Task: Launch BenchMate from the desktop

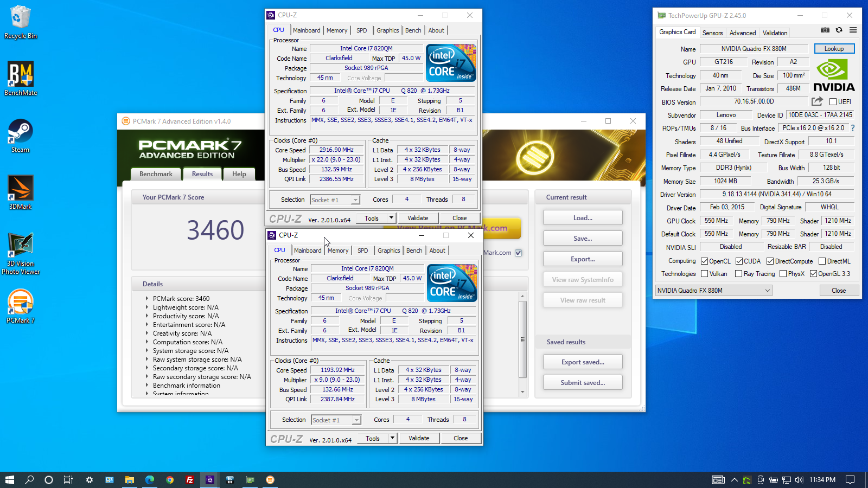Action: 21,79
